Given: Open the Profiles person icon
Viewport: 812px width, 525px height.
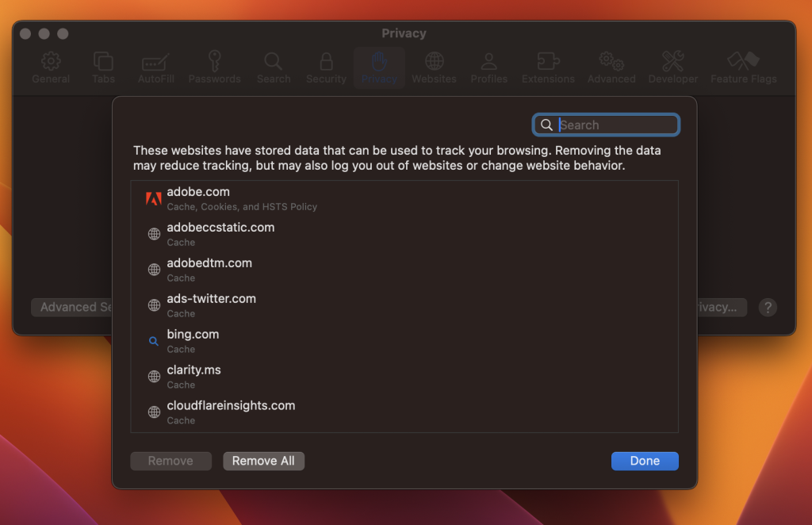Looking at the screenshot, I should click(x=488, y=62).
